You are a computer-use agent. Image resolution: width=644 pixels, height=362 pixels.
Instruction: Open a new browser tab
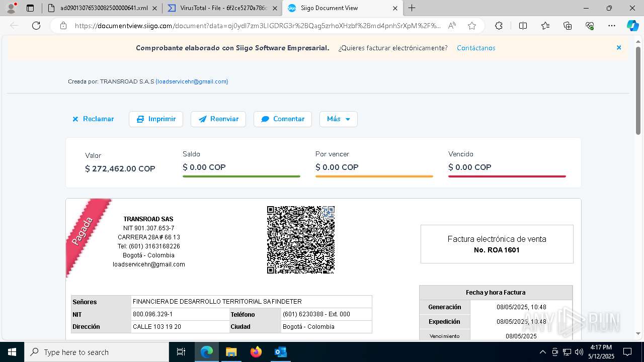point(412,8)
